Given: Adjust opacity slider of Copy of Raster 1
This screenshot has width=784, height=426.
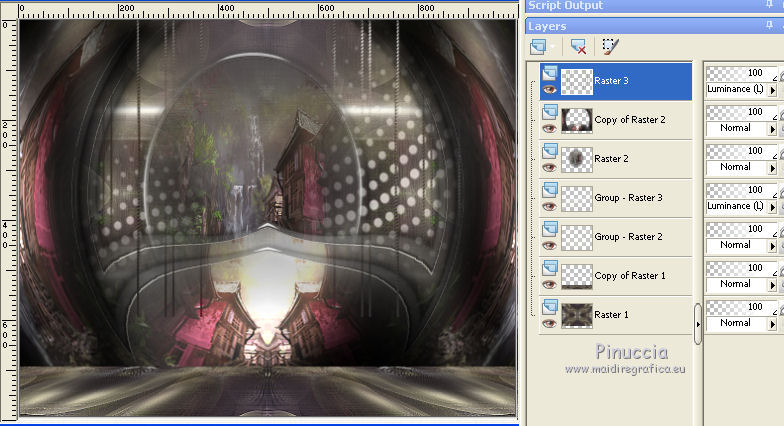Looking at the screenshot, I should (x=742, y=268).
